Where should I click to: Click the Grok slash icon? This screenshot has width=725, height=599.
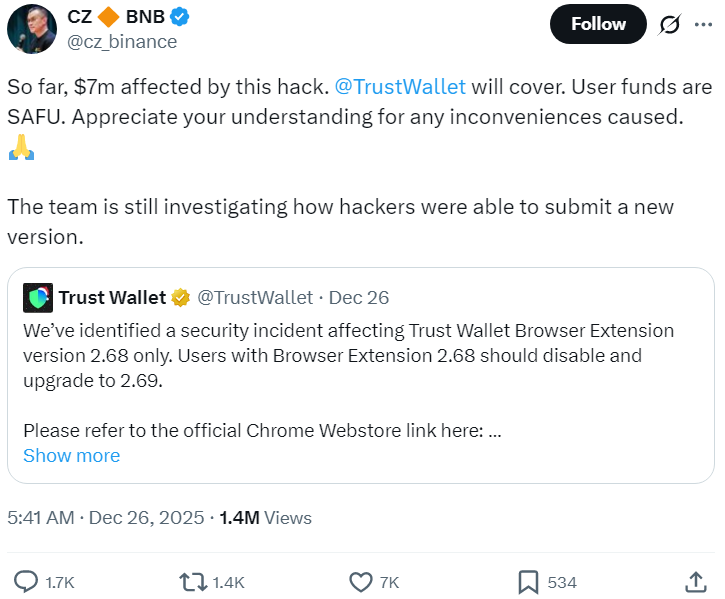pyautogui.click(x=670, y=24)
